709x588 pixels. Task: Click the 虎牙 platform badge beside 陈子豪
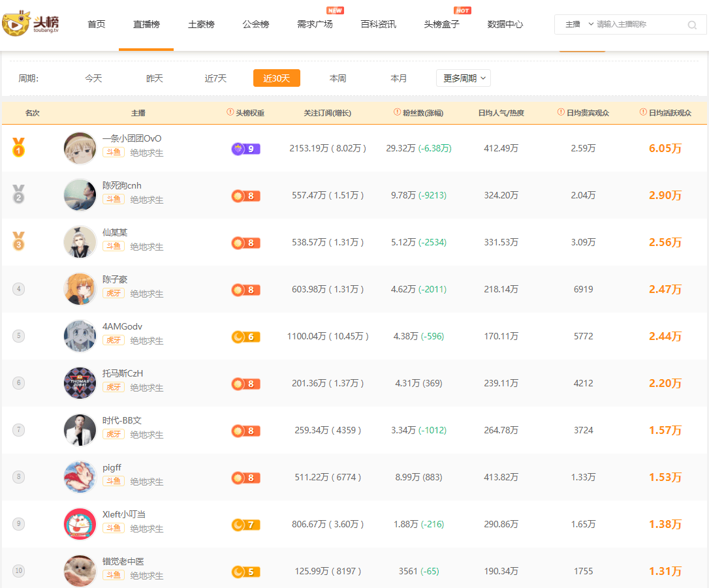click(x=113, y=294)
